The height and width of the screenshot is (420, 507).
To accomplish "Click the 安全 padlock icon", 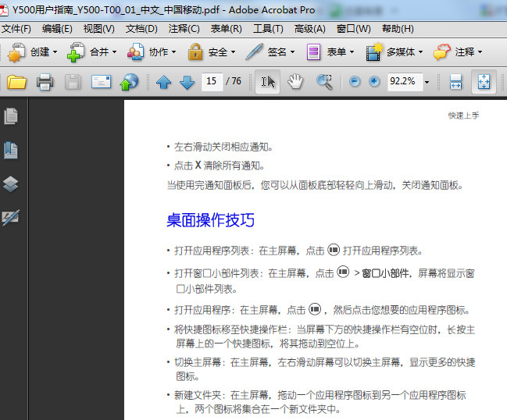I will 195,52.
